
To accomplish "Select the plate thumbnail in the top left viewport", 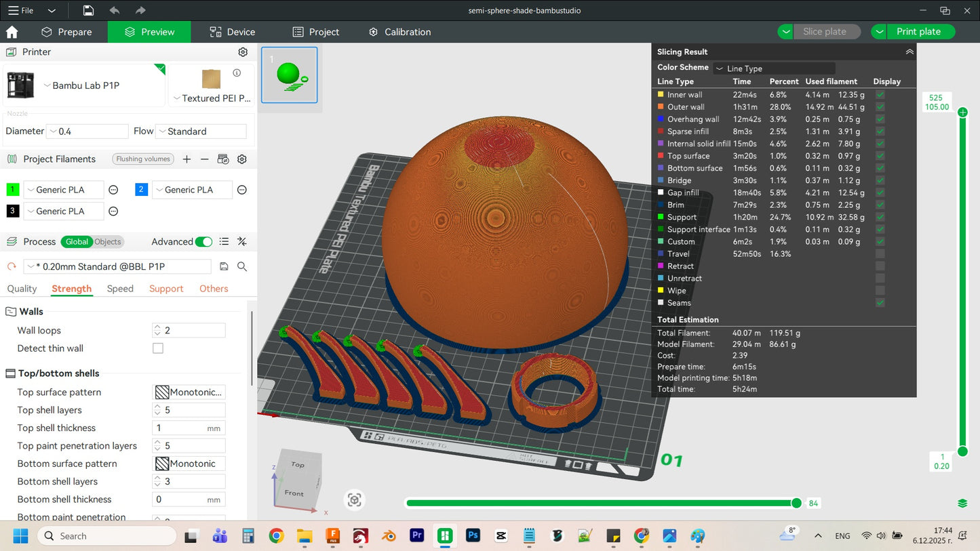I will coord(289,75).
